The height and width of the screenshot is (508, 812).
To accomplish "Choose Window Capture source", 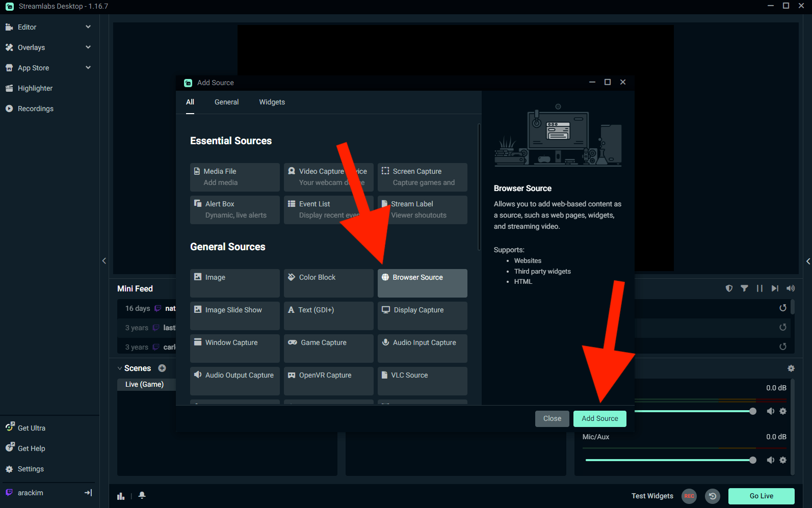I will click(235, 348).
